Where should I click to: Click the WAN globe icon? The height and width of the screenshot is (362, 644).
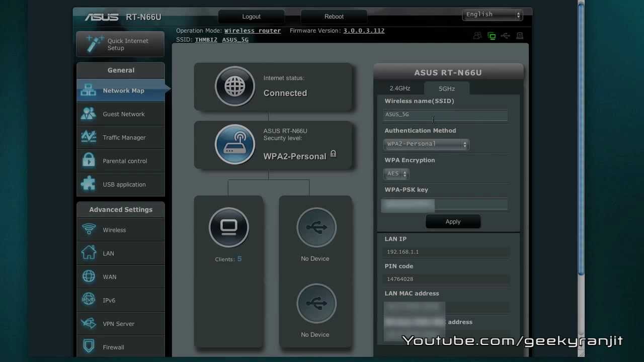tap(89, 277)
